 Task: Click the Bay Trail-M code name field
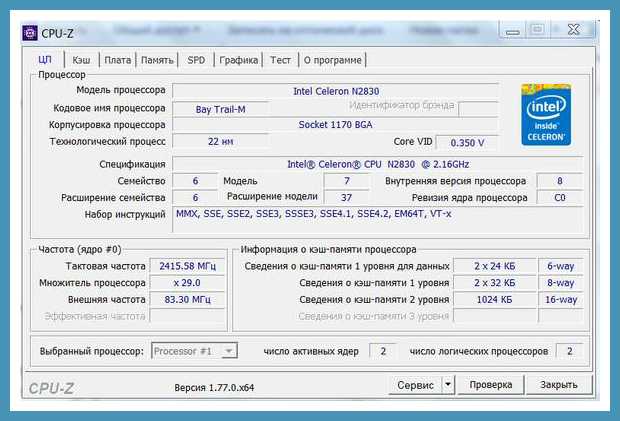[x=220, y=109]
